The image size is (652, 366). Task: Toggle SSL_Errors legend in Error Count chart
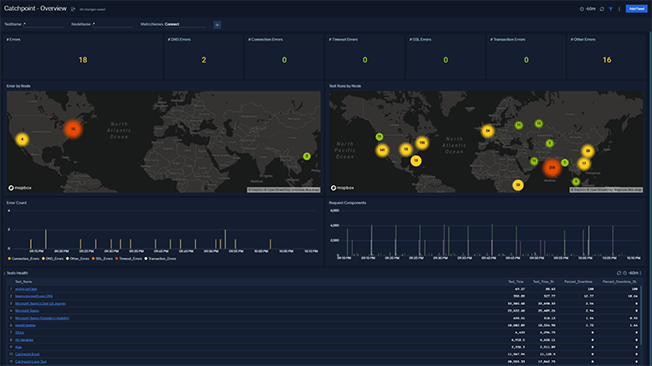[103, 259]
